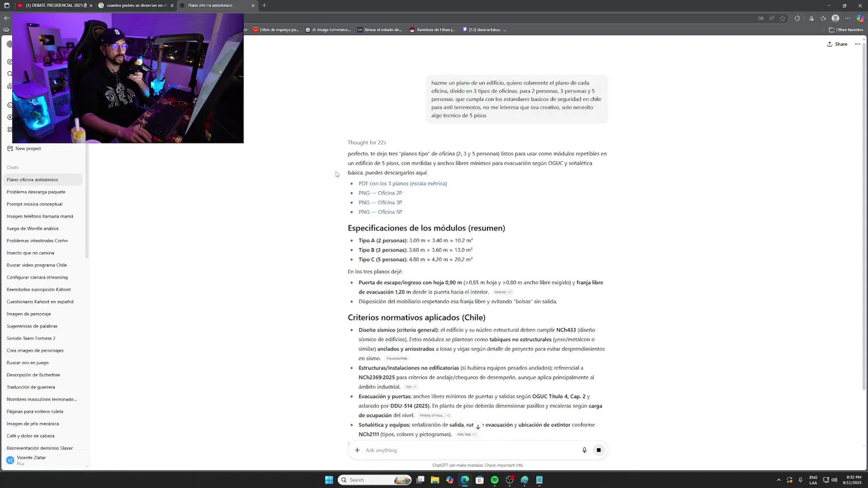Screen dimensions: 868x488
Task: Focus the 'Ask anything' message field
Action: 470,450
